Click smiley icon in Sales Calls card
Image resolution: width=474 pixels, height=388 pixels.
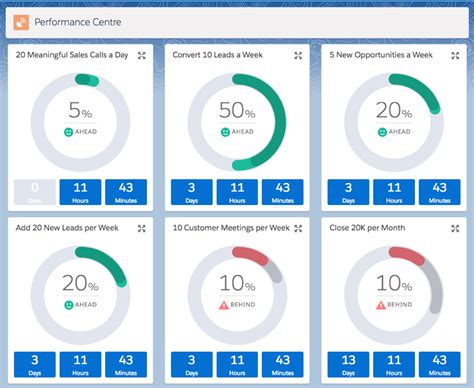[68, 132]
